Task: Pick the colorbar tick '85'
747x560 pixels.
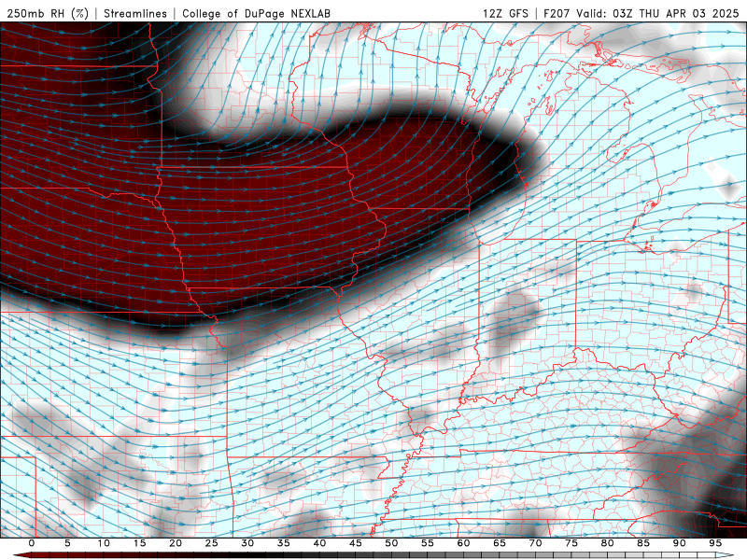Action: pyautogui.click(x=643, y=543)
